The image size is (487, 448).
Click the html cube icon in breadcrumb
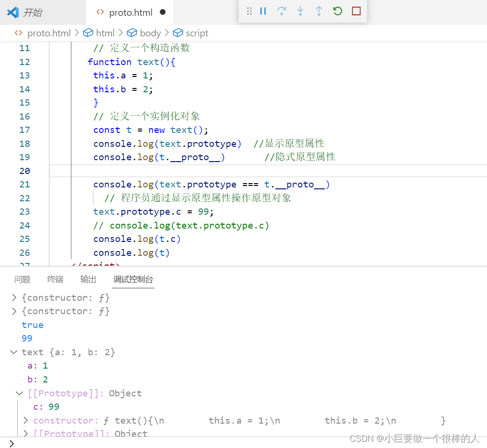[88, 33]
